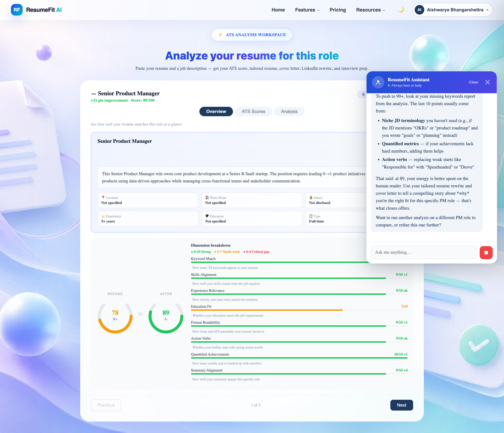This screenshot has width=504, height=433.
Task: Click the Next button
Action: pyautogui.click(x=402, y=405)
